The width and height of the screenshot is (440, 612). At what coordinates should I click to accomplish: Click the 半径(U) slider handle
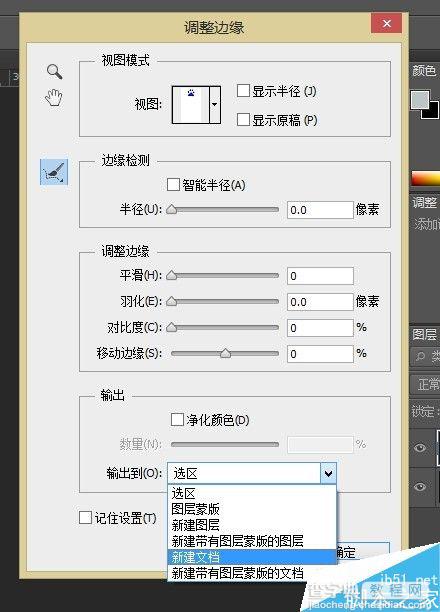pyautogui.click(x=171, y=210)
